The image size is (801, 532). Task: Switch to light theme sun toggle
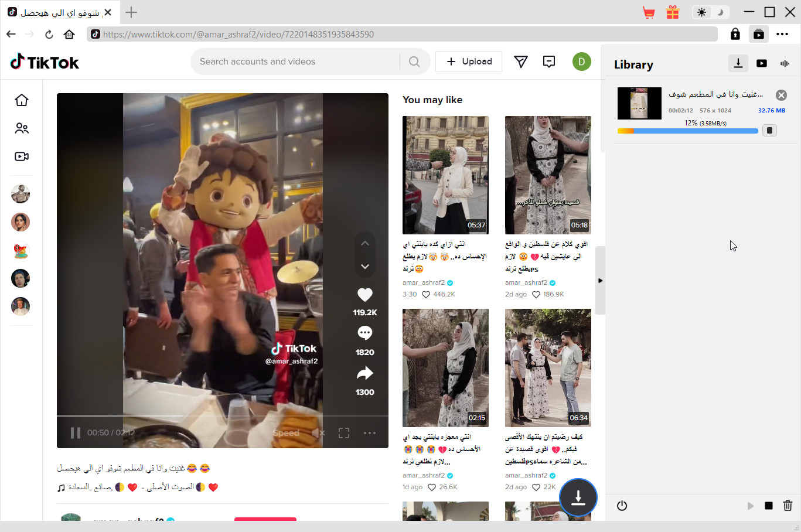701,12
